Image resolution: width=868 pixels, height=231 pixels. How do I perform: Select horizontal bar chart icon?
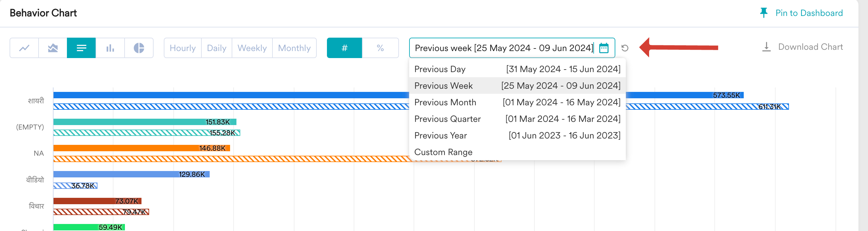click(x=81, y=48)
